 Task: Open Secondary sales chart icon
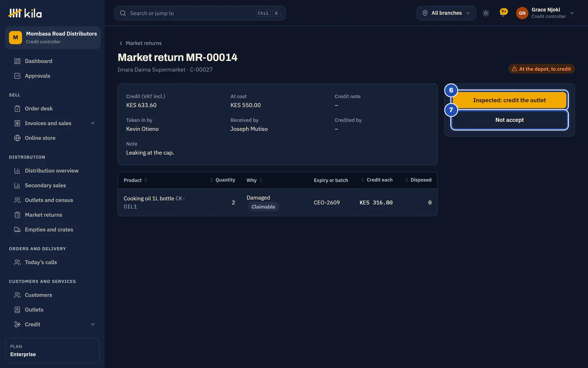point(17,186)
